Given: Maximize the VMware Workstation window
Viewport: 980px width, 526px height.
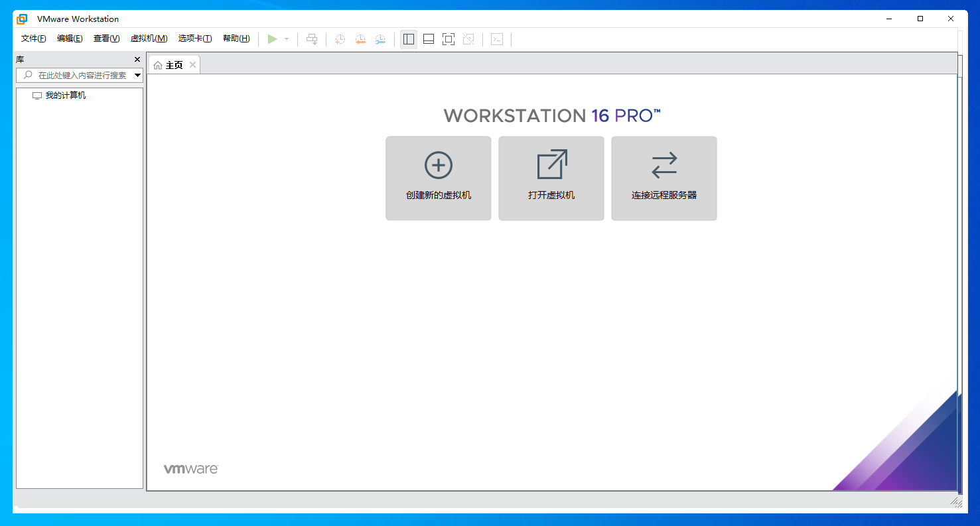Looking at the screenshot, I should [x=920, y=19].
